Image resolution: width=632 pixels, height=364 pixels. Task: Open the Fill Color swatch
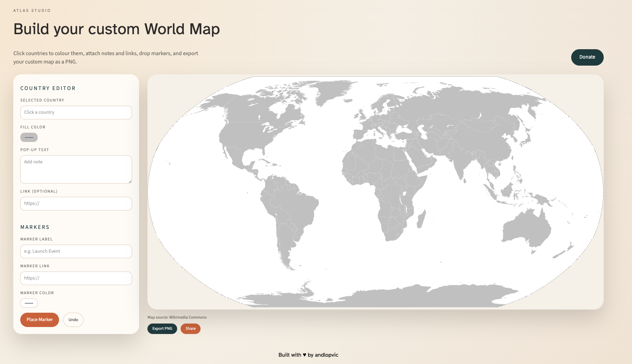point(29,138)
